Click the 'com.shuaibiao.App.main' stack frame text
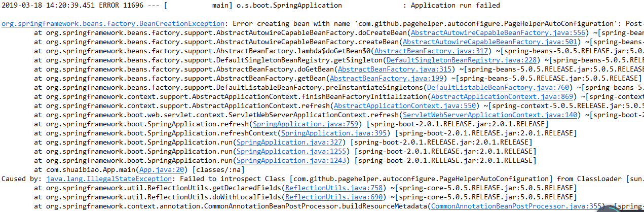The height and width of the screenshot is (212, 644). click(x=91, y=169)
